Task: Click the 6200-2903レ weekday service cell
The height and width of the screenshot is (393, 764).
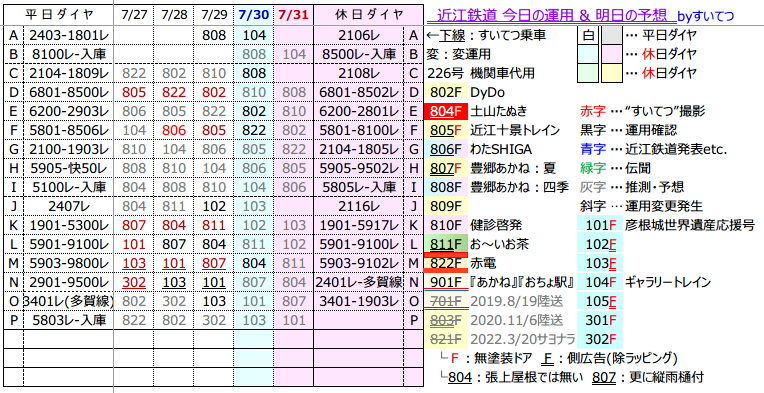Action: point(68,111)
